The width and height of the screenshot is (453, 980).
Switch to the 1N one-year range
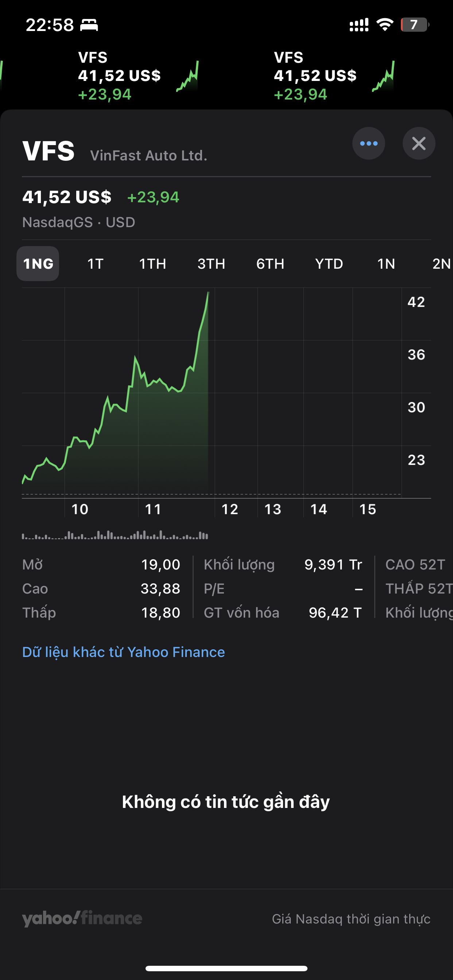pos(386,264)
